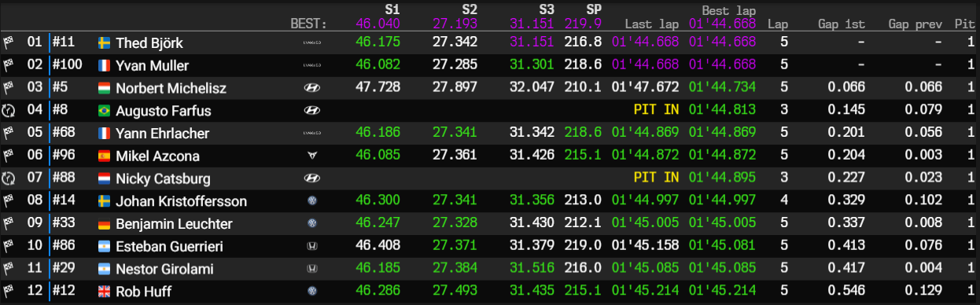Click the Last lap column header

(x=651, y=24)
